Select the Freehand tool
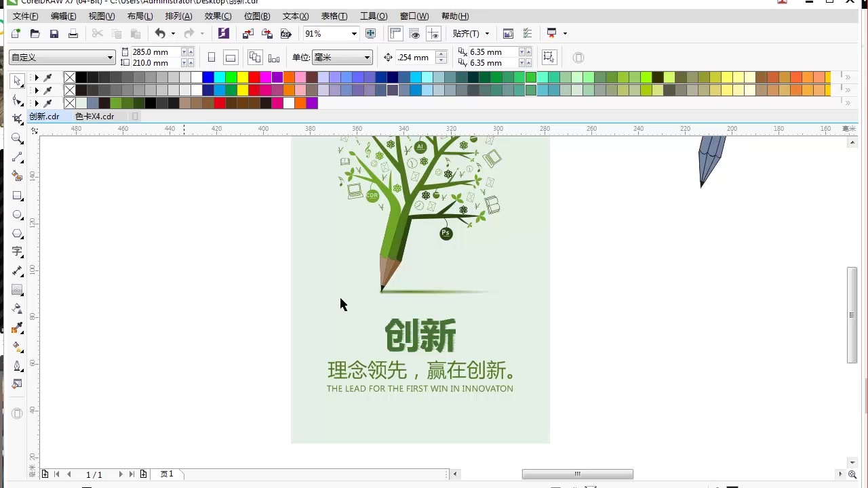Image resolution: width=868 pixels, height=488 pixels. coord(18,157)
